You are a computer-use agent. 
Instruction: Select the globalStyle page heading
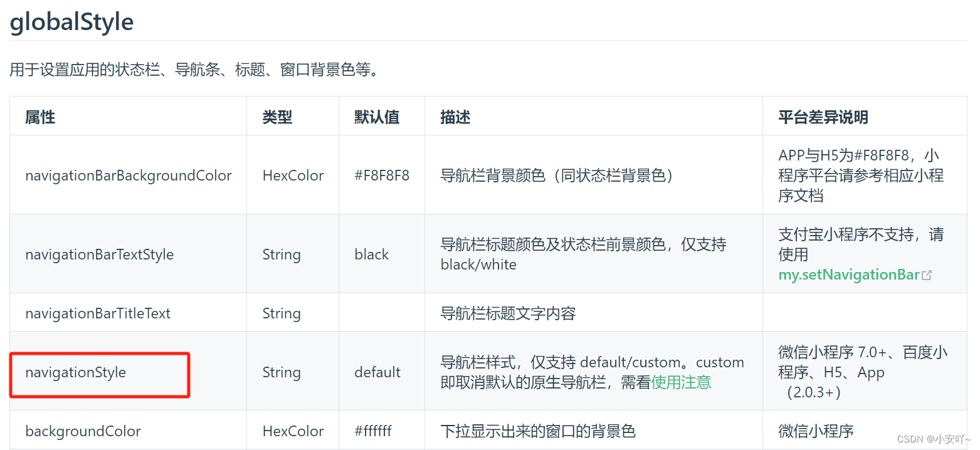[x=71, y=22]
